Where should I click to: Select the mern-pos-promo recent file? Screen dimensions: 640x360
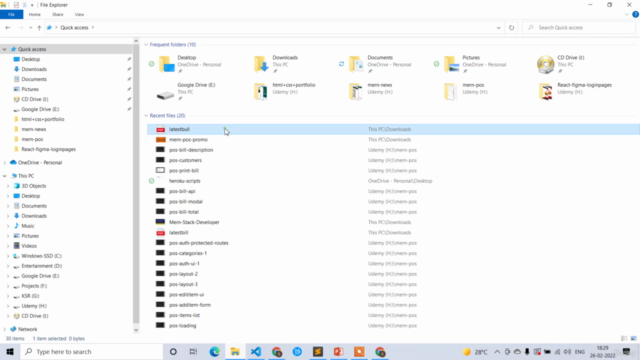point(188,140)
